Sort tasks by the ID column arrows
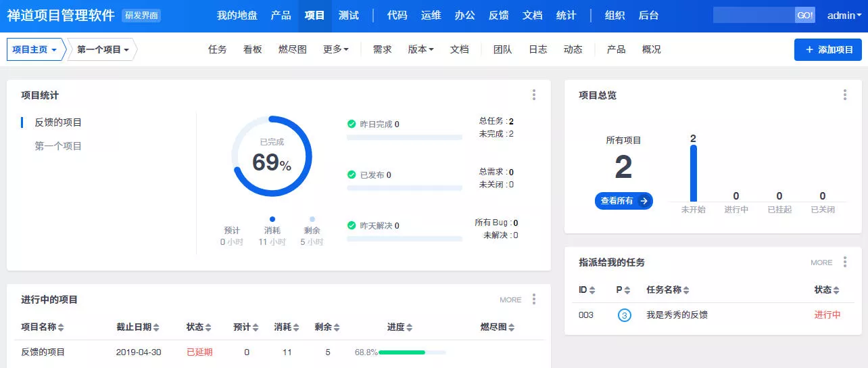Screen dimensions: 868x368 592,290
